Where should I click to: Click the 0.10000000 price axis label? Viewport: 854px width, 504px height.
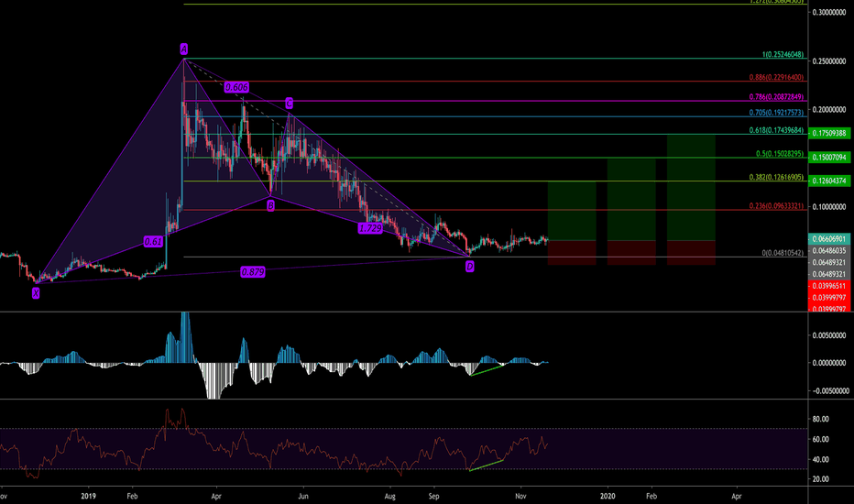[829, 207]
